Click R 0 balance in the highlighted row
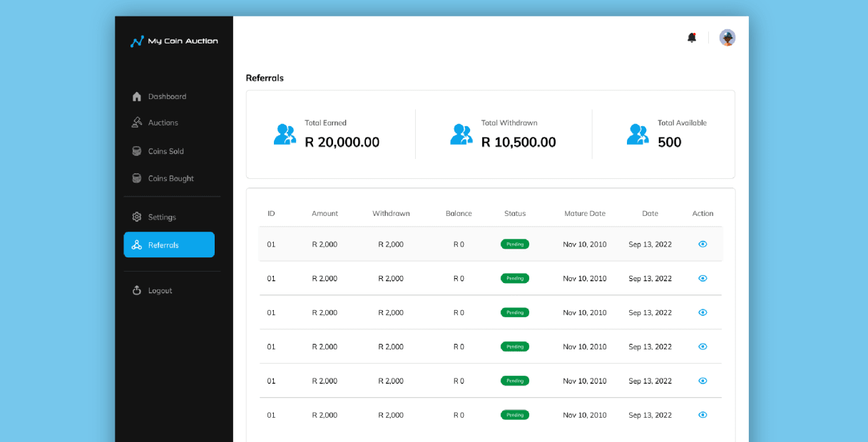 pyautogui.click(x=459, y=245)
